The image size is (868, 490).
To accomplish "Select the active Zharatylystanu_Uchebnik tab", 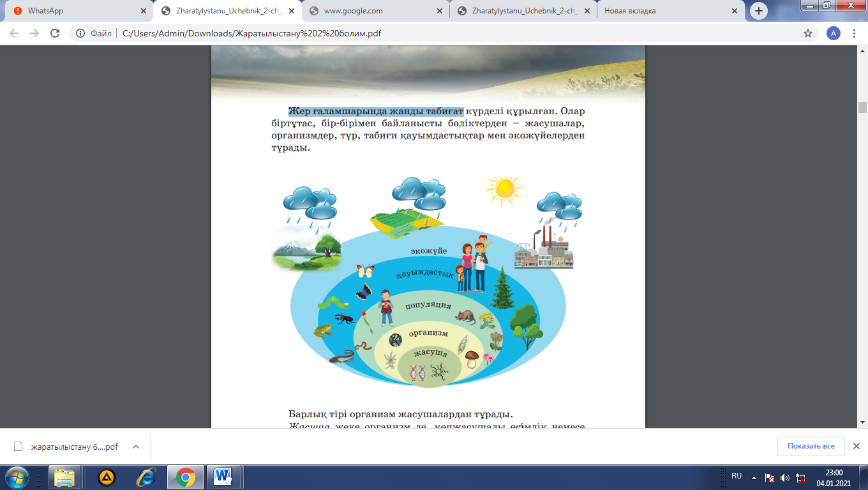I will coord(227,11).
